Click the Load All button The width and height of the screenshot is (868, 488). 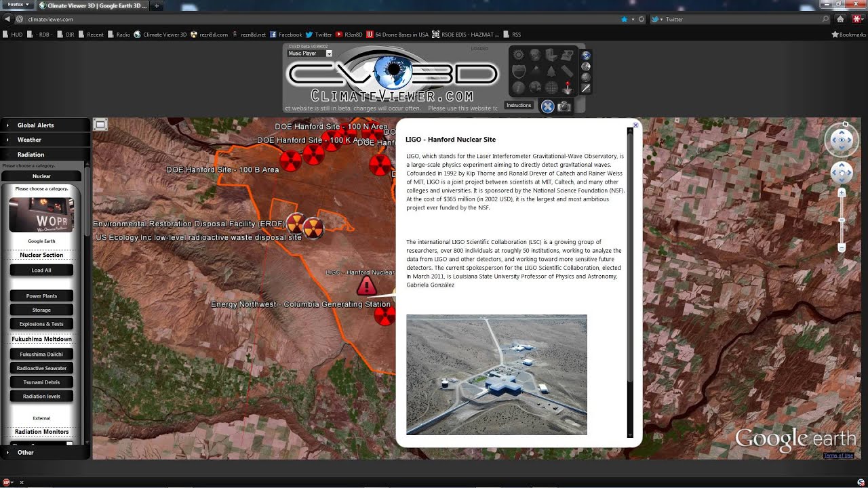point(41,270)
